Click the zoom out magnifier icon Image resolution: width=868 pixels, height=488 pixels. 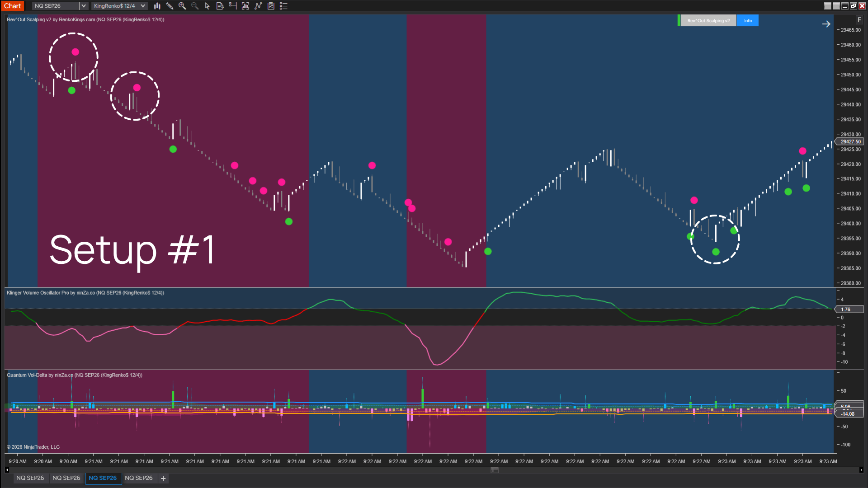pyautogui.click(x=195, y=6)
